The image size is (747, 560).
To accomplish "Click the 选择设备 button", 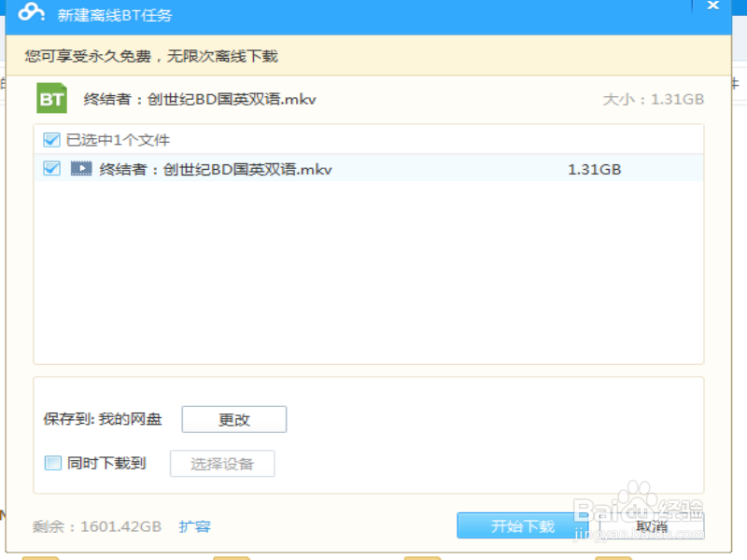I will [x=221, y=463].
